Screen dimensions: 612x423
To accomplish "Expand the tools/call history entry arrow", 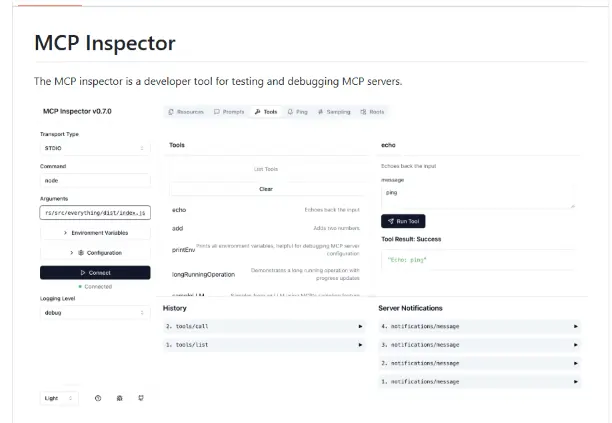I will pyautogui.click(x=360, y=327).
